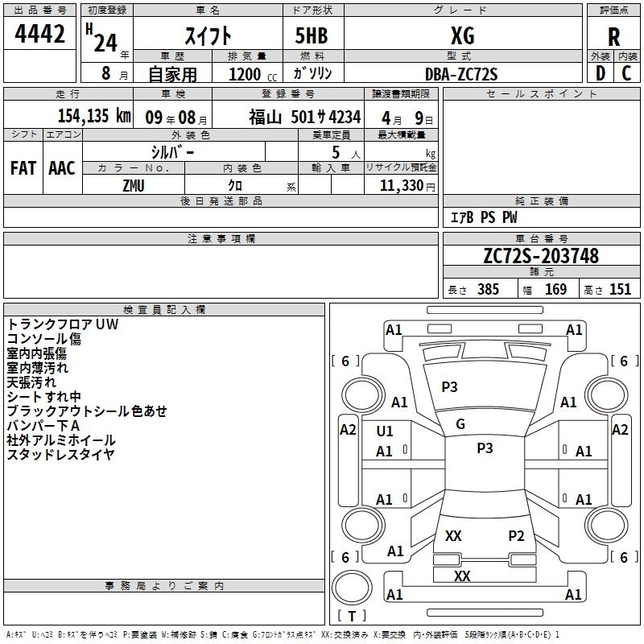The width and height of the screenshot is (644, 644).
Task: Select the overall grade R score
Action: (613, 36)
